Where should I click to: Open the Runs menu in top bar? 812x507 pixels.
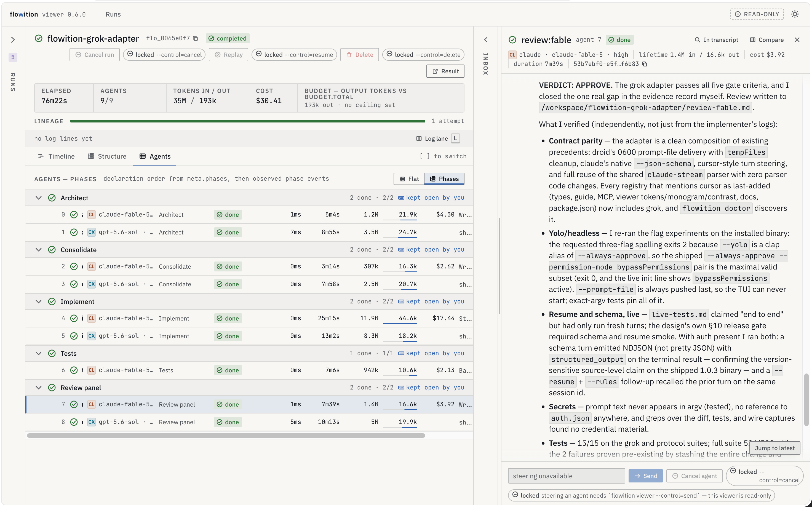113,14
